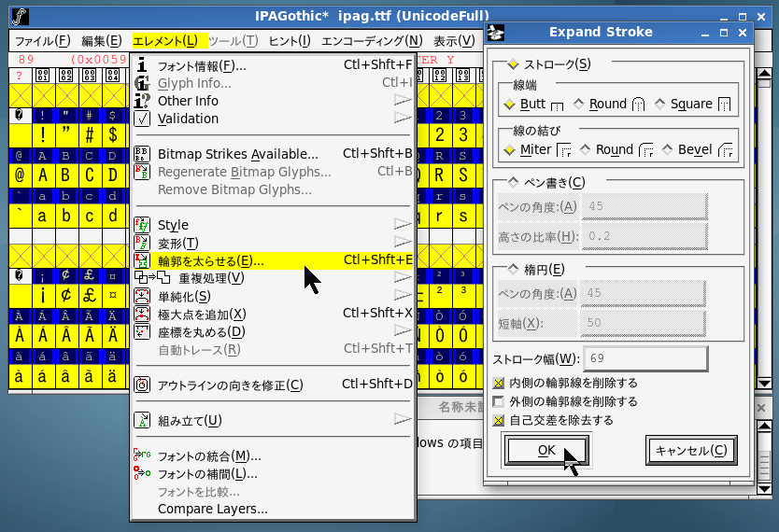Choose 極大点を追加(X) menu entry
Screen dimensions: 779x532
[x=273, y=315]
